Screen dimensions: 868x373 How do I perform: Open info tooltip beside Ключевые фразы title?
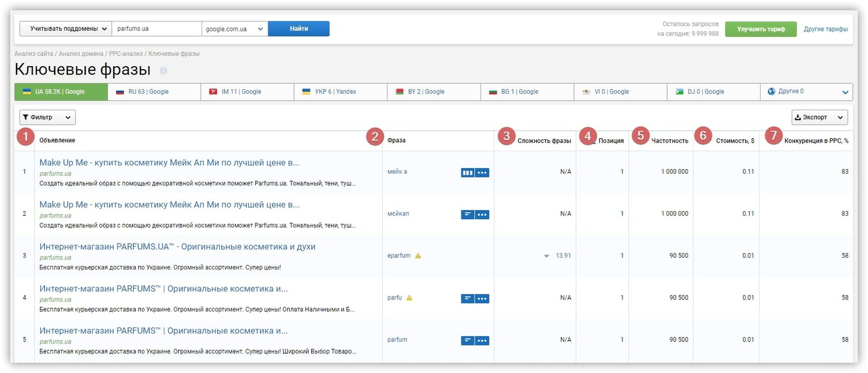tap(163, 70)
